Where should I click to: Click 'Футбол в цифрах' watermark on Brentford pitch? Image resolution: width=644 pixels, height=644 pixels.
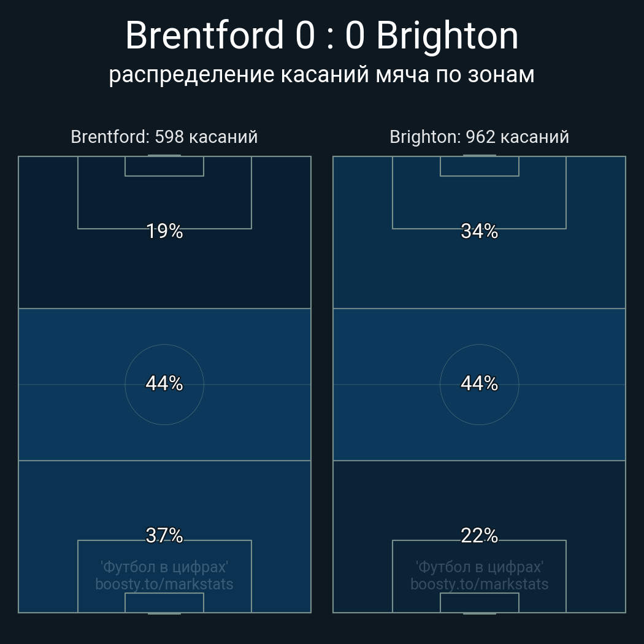164,567
